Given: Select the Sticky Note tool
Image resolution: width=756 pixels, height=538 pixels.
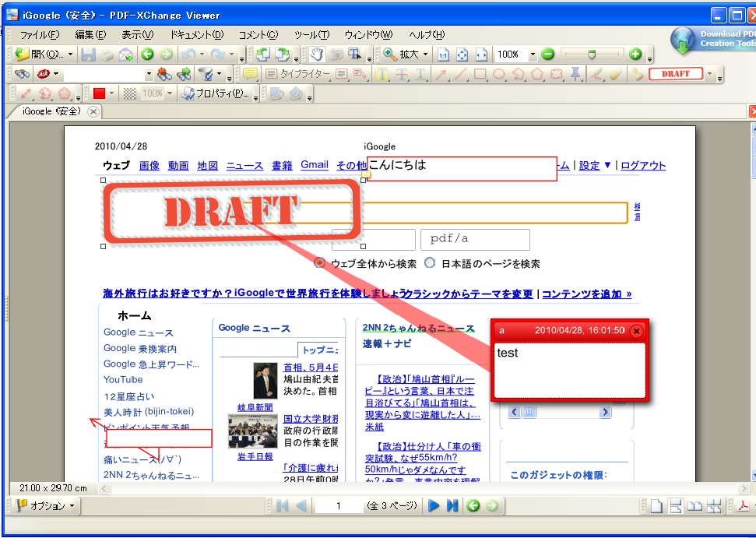Looking at the screenshot, I should 250,74.
